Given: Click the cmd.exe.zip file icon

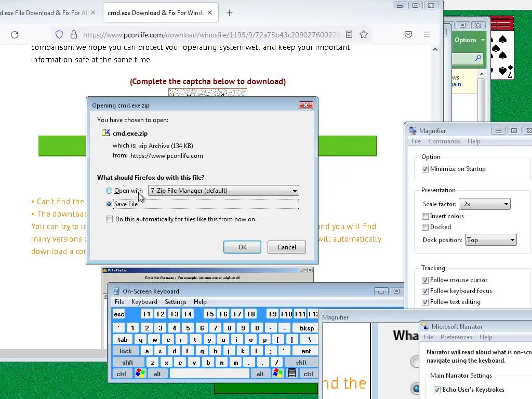Looking at the screenshot, I should [x=106, y=132].
